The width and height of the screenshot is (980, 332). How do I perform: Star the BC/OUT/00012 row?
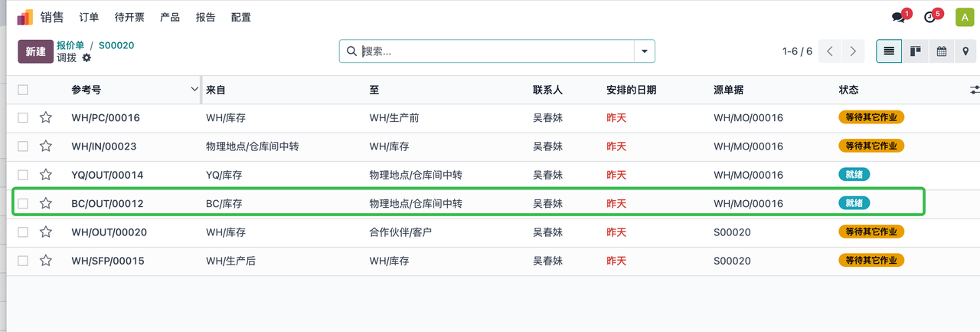click(46, 203)
